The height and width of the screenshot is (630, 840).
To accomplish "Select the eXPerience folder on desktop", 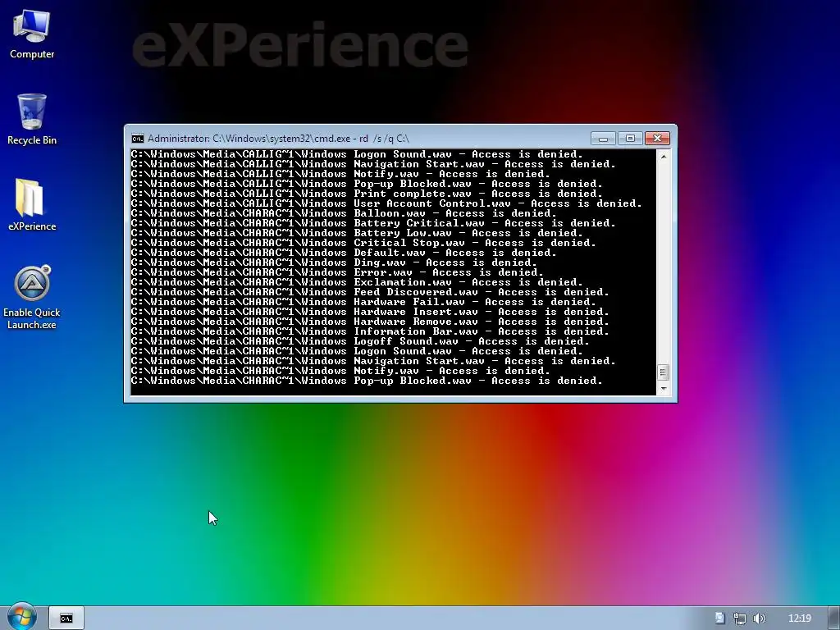I will (32, 205).
